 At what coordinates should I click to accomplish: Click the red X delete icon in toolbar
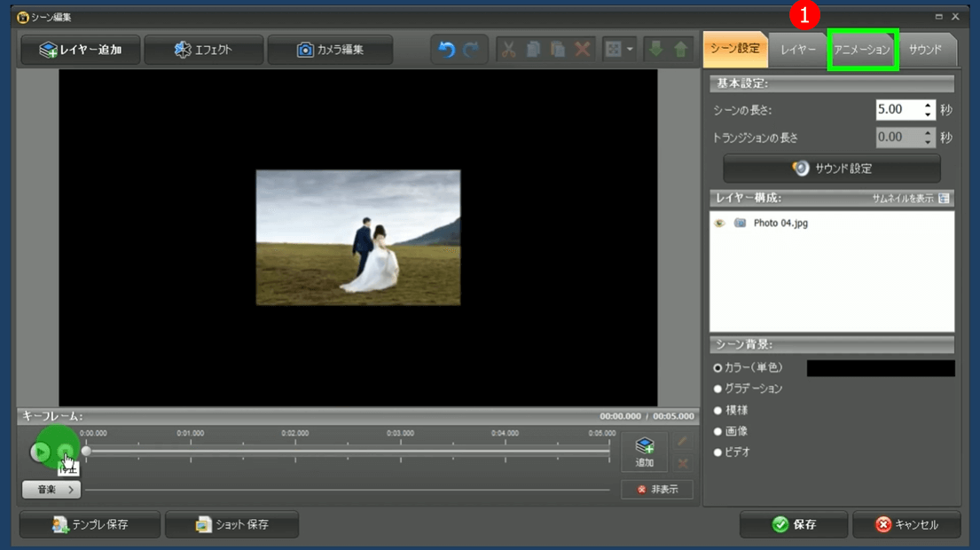[583, 50]
